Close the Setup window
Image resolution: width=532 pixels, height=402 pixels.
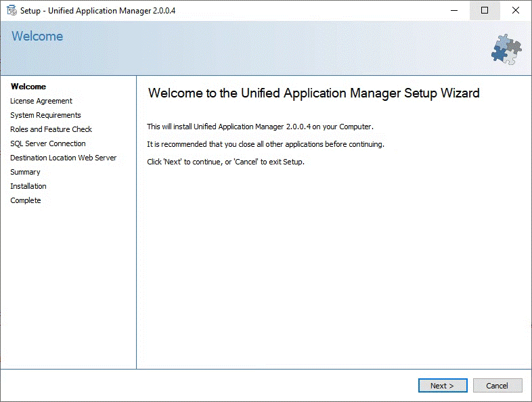[515, 11]
